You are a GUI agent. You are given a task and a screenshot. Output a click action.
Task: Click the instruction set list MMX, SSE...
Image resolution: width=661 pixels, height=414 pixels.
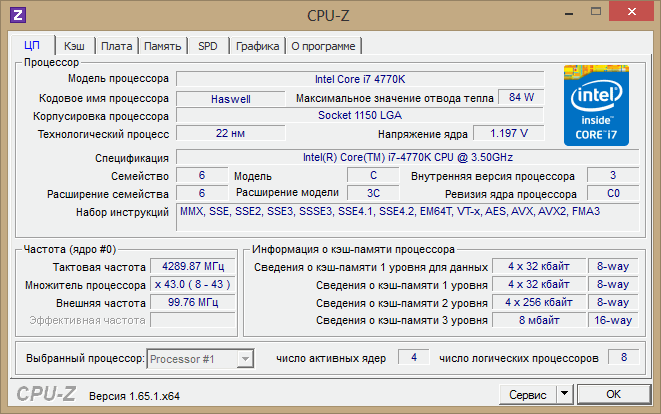point(408,217)
